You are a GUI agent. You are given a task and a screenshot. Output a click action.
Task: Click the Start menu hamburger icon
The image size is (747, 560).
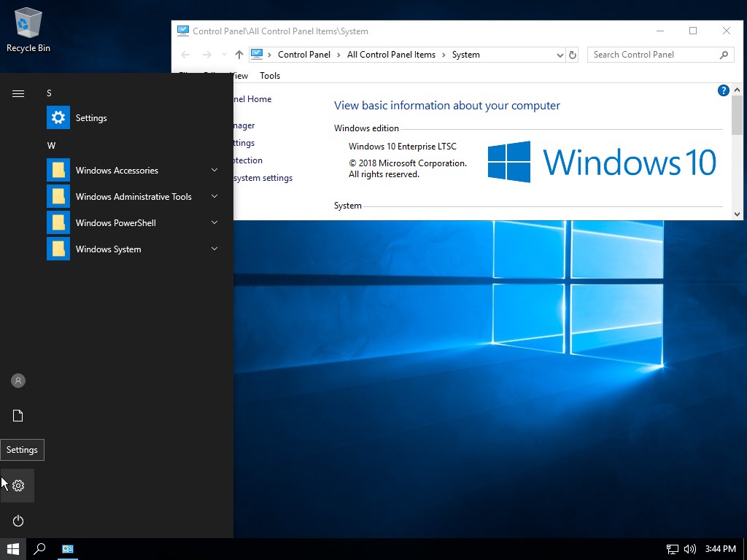18,93
